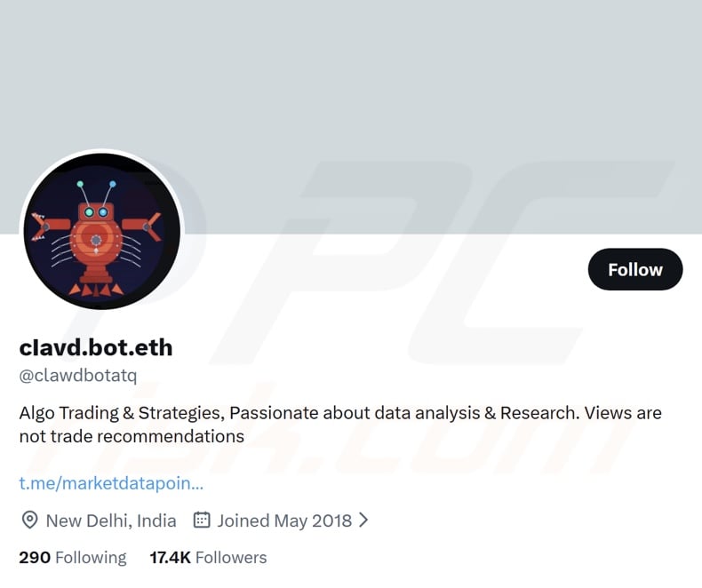Click the robot's blue eyes in avatar
The image size is (702, 588).
click(x=96, y=212)
